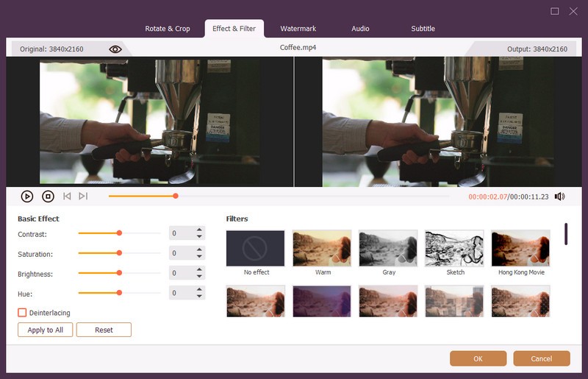This screenshot has width=588, height=379.
Task: Decrease Hue value with down arrow
Action: [x=199, y=297]
